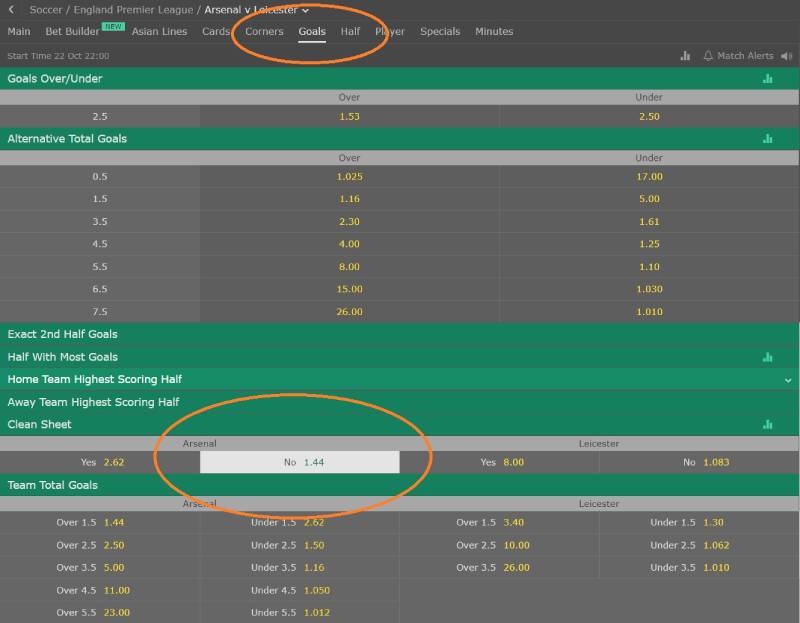This screenshot has width=800, height=623.
Task: Open stats chart for Half With Most Goals
Action: (x=768, y=357)
